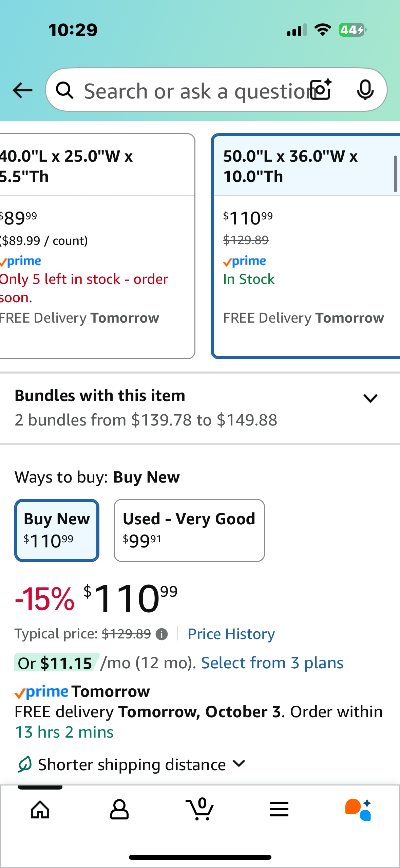Open the account profile icon
The height and width of the screenshot is (868, 400).
click(x=119, y=810)
